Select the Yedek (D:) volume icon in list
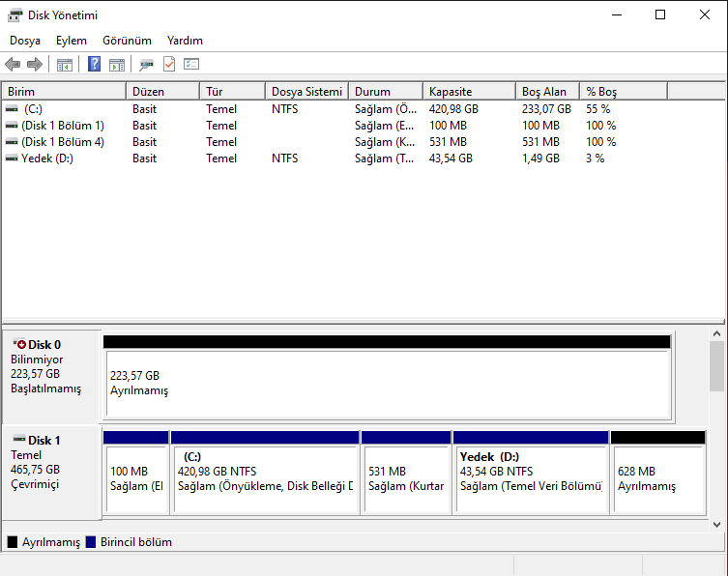 tap(12, 158)
